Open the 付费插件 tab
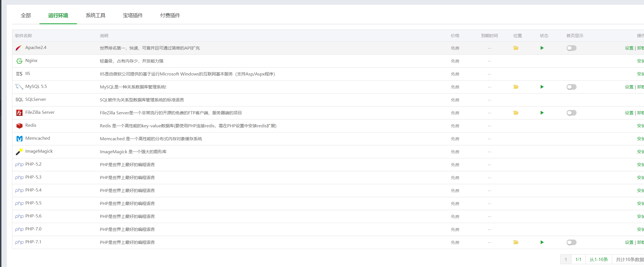 tap(170, 15)
